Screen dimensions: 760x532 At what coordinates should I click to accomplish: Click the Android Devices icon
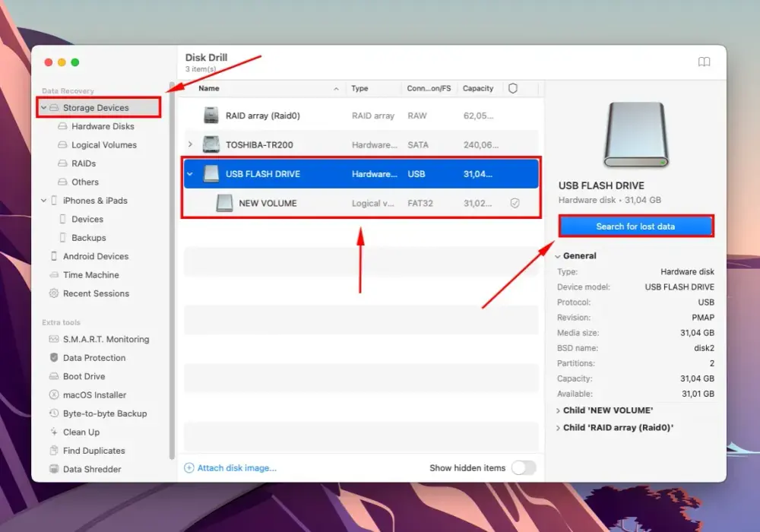click(x=54, y=256)
